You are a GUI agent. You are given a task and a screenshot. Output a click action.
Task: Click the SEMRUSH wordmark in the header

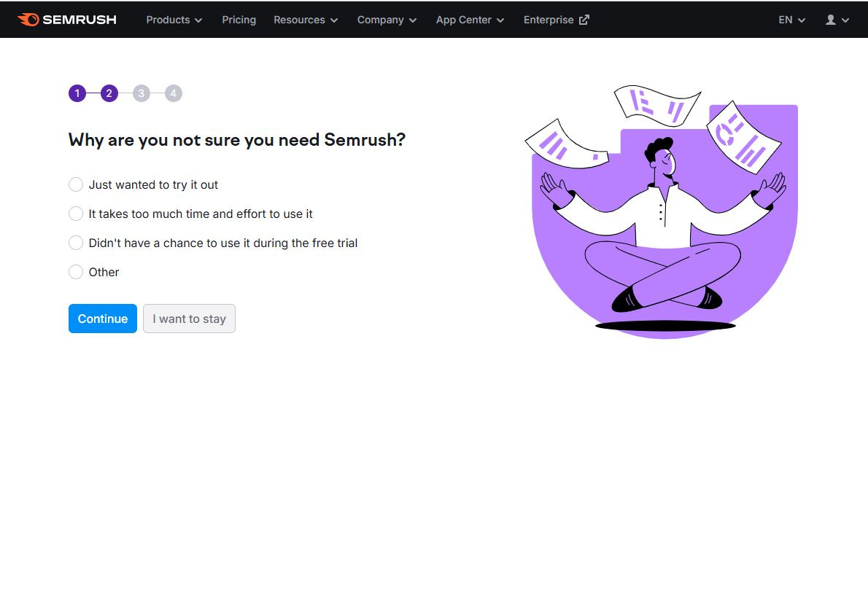80,20
